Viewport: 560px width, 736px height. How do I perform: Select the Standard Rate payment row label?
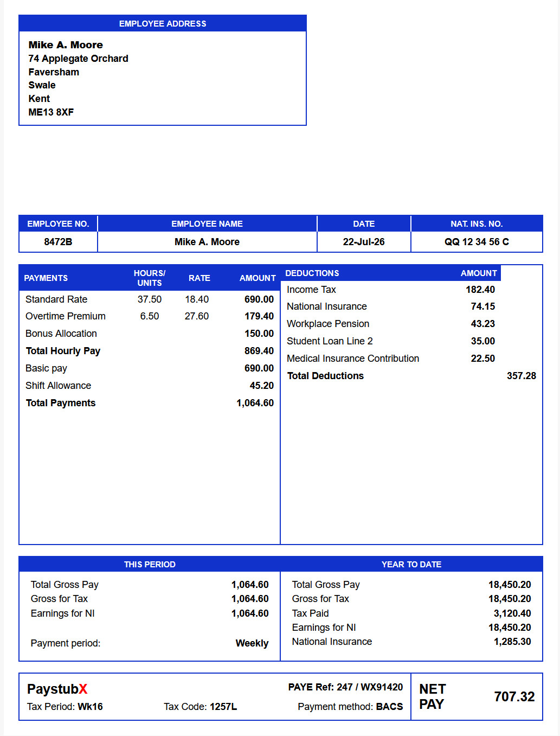tap(56, 299)
